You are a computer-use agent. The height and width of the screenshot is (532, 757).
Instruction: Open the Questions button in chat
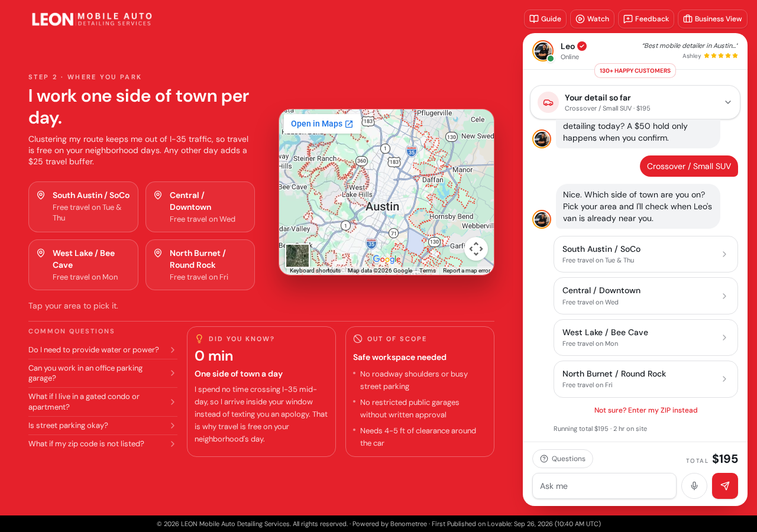click(562, 459)
